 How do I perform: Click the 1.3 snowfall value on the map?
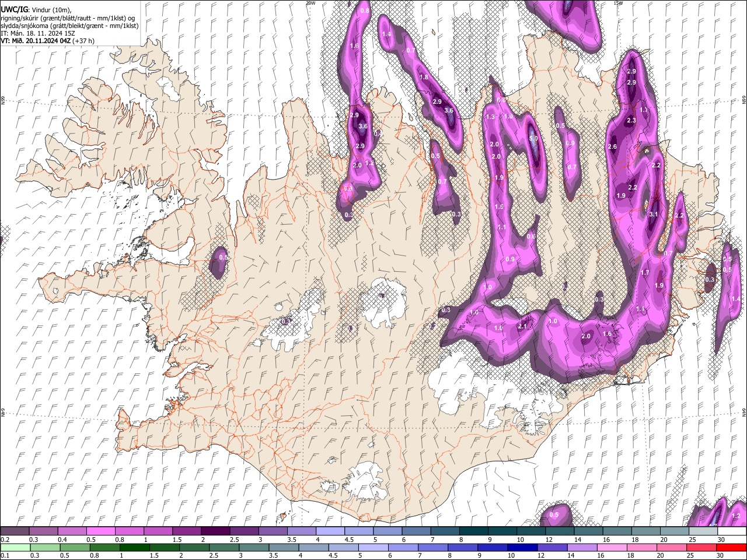490,117
